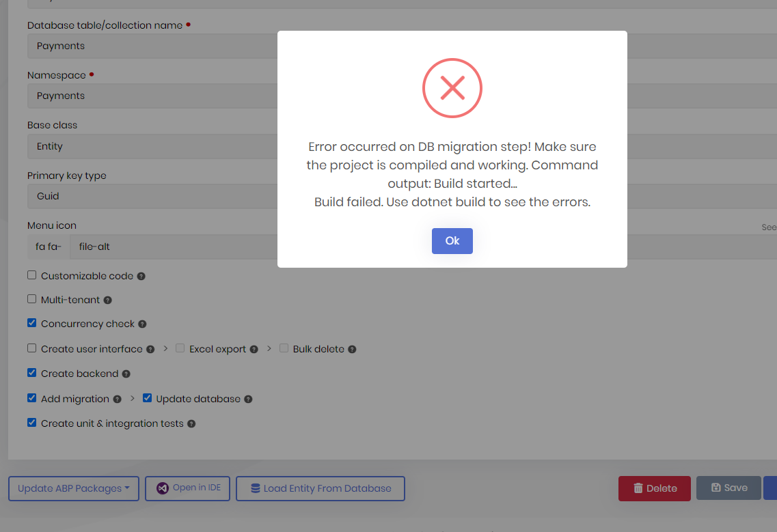
Task: Click the Open in IDE button
Action: (188, 488)
